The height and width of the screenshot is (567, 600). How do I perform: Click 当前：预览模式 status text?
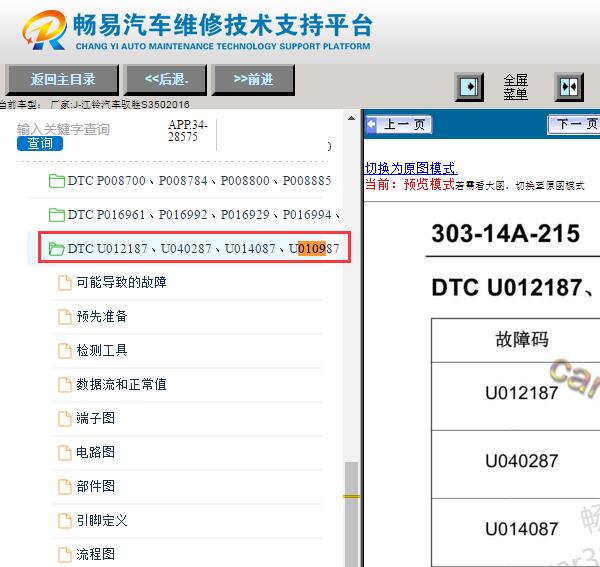point(410,185)
